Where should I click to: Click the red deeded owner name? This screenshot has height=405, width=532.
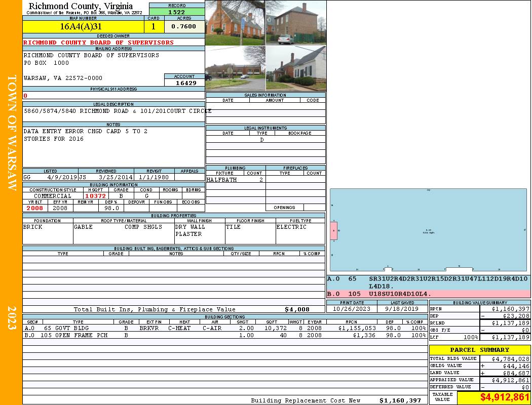coord(98,43)
